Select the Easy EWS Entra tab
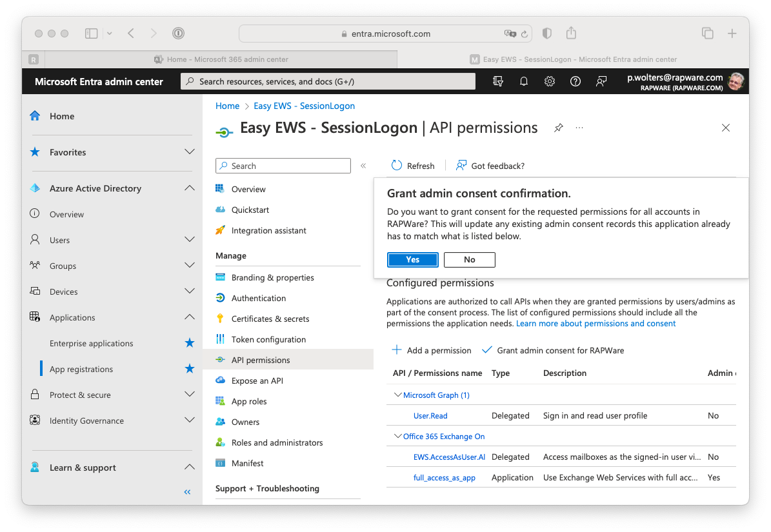The image size is (771, 532). point(574,59)
